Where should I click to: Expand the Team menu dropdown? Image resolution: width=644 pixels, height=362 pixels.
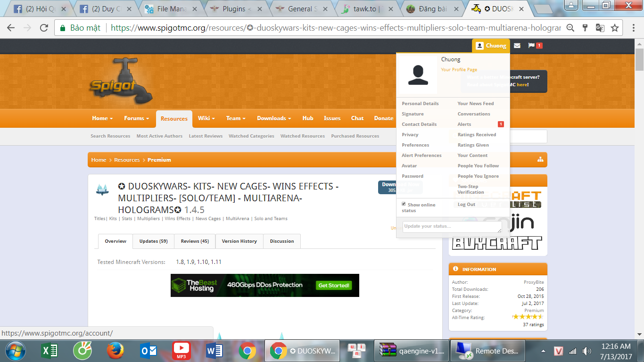click(236, 118)
